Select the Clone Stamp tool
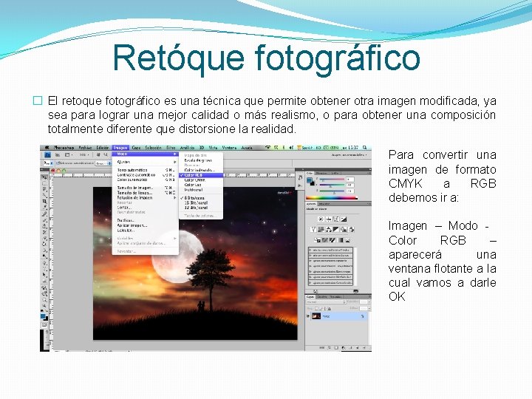 pos(44,226)
